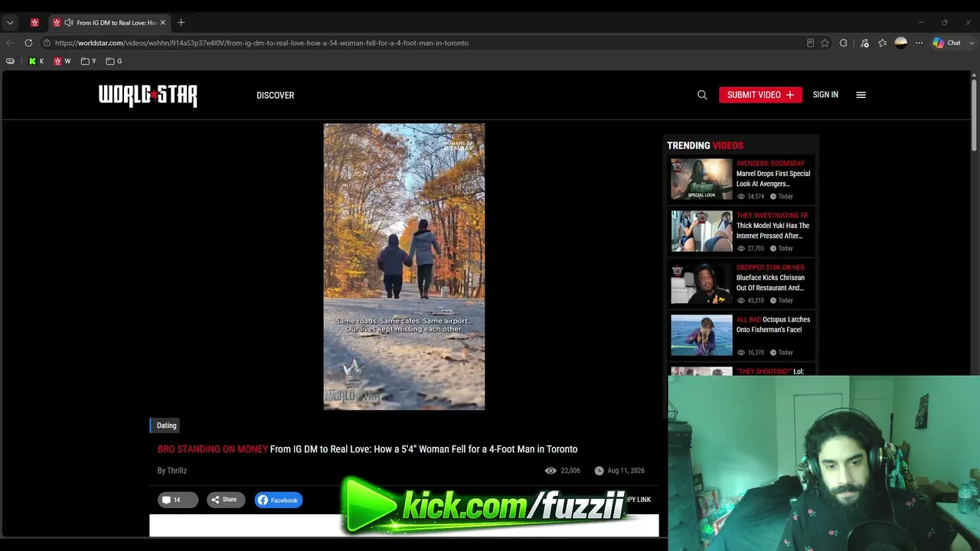Click the leftmost bookmarks bar icon
Screen dimensions: 980x551
coord(10,61)
